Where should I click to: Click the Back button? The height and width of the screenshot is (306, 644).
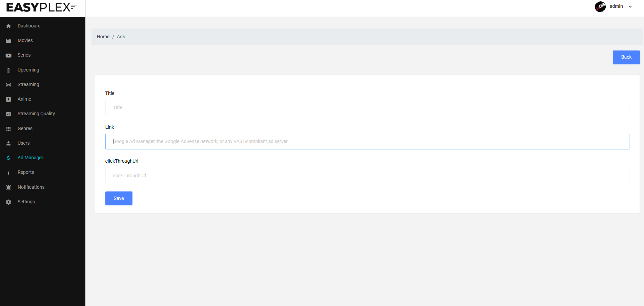[x=626, y=57]
